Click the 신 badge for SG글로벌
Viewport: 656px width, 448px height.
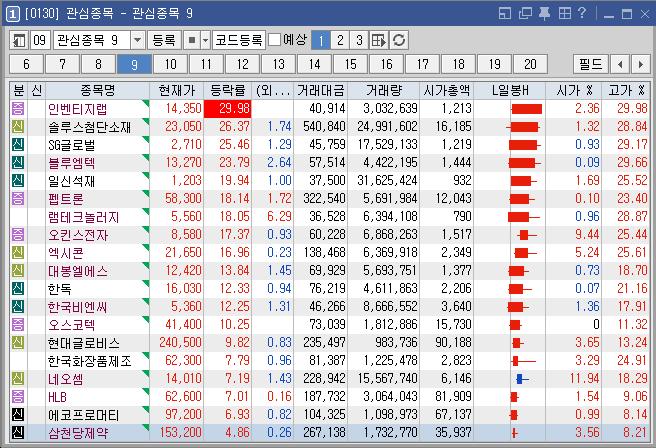[18, 145]
